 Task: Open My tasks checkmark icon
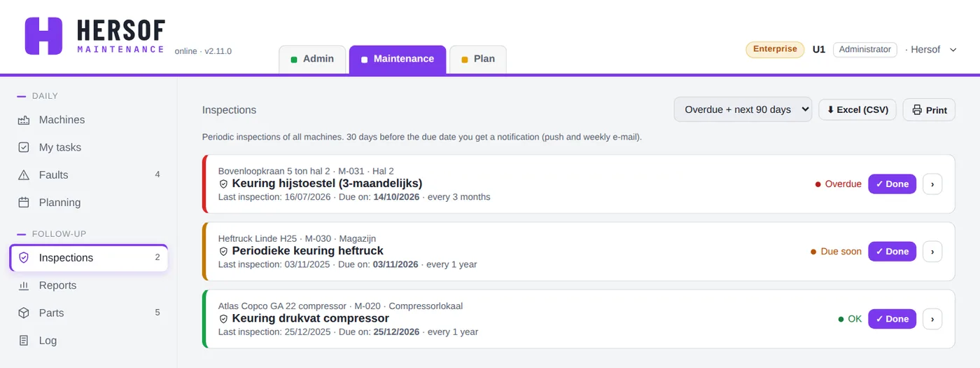tap(24, 147)
